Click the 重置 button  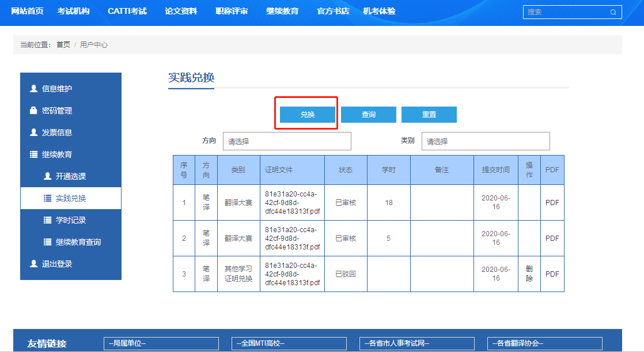429,115
